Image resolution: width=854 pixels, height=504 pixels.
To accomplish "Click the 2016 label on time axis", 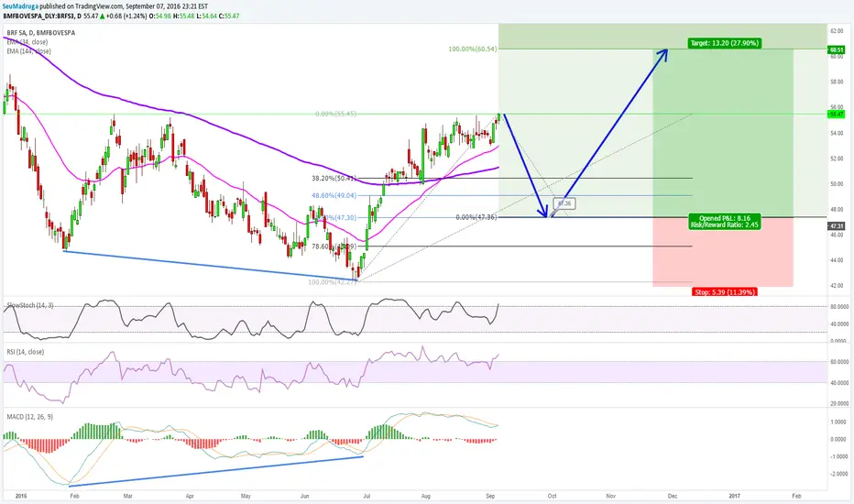I will 21,497.
